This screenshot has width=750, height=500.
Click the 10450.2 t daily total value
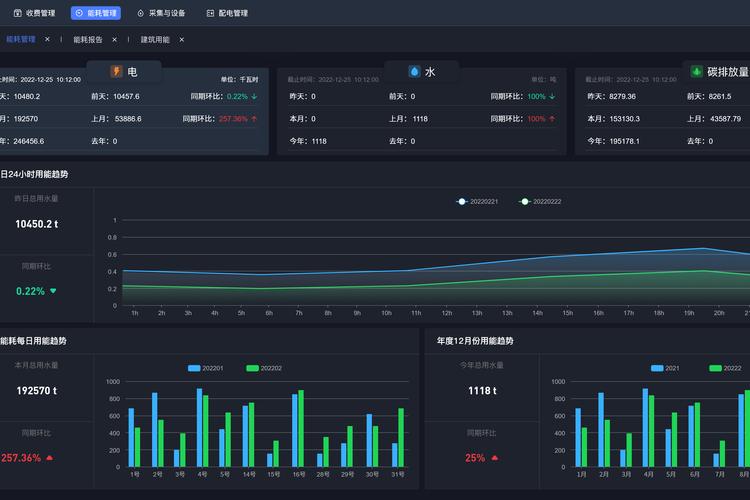click(36, 224)
